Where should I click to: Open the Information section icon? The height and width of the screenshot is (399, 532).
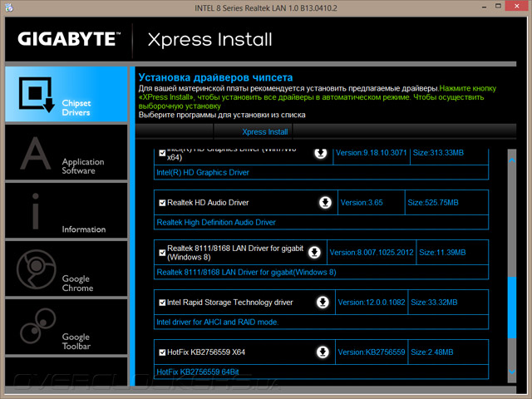coord(35,211)
